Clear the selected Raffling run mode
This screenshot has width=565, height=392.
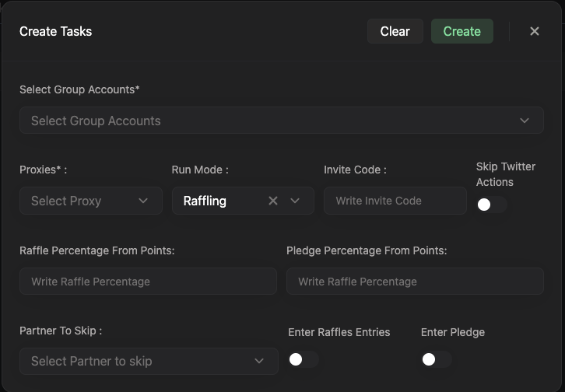click(273, 201)
